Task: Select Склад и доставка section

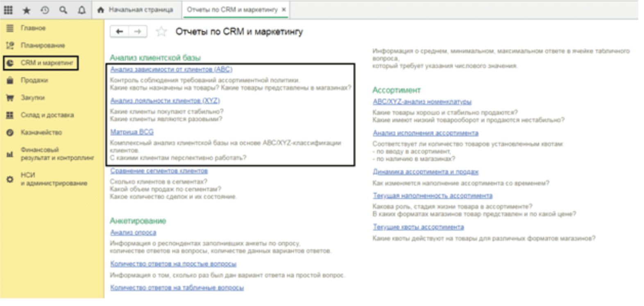Action: point(47,115)
